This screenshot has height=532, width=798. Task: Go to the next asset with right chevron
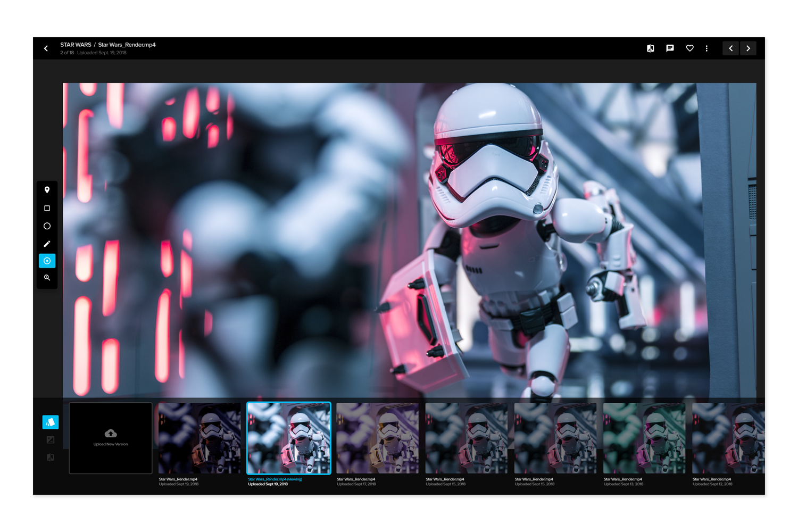click(x=748, y=48)
